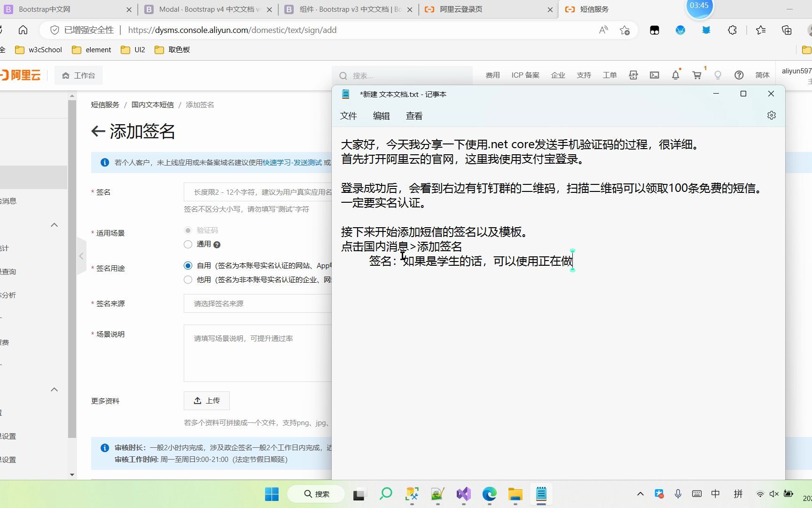Collapse the left sidebar panel handle
The height and width of the screenshot is (508, 812).
pos(81,256)
